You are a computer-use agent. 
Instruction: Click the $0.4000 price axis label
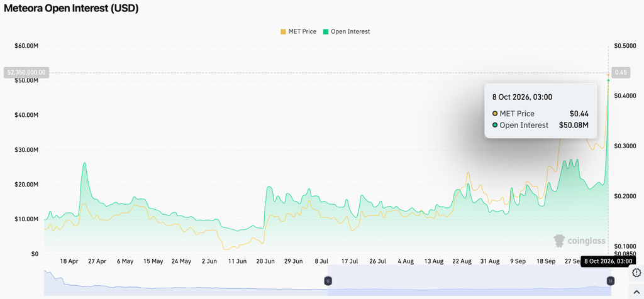[x=625, y=96]
